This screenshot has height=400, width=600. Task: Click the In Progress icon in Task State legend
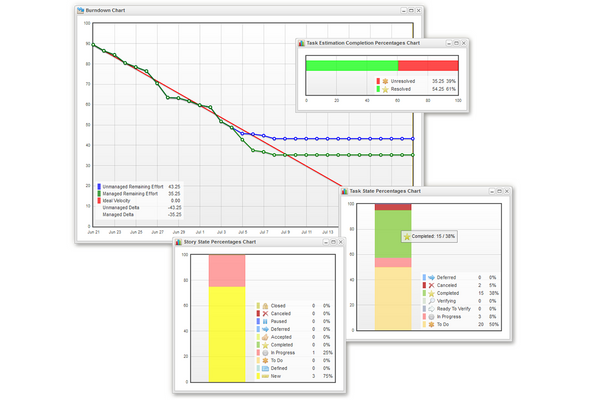pos(431,317)
